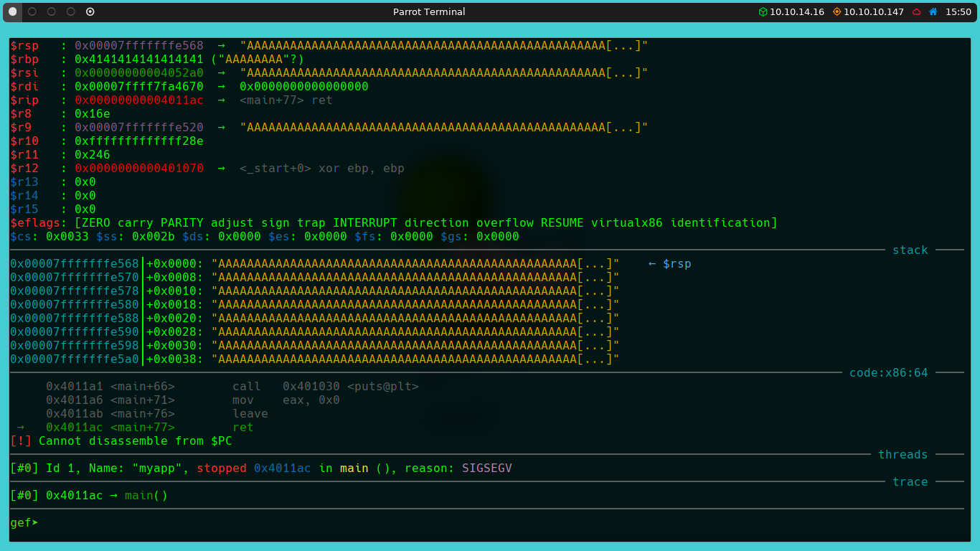
Task: Click stack address 0x00007fffffffe578
Action: 75,291
